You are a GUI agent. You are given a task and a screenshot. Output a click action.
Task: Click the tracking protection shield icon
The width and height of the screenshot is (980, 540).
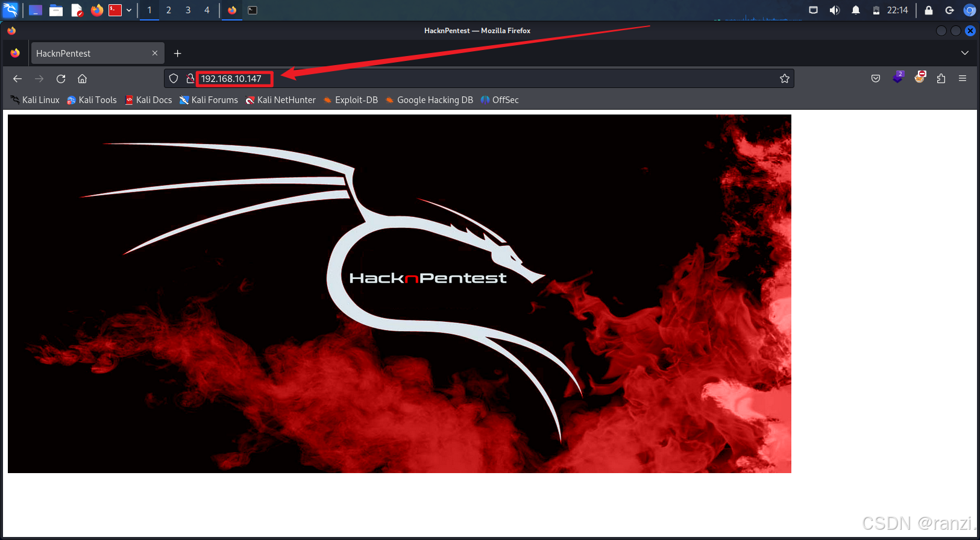[174, 78]
